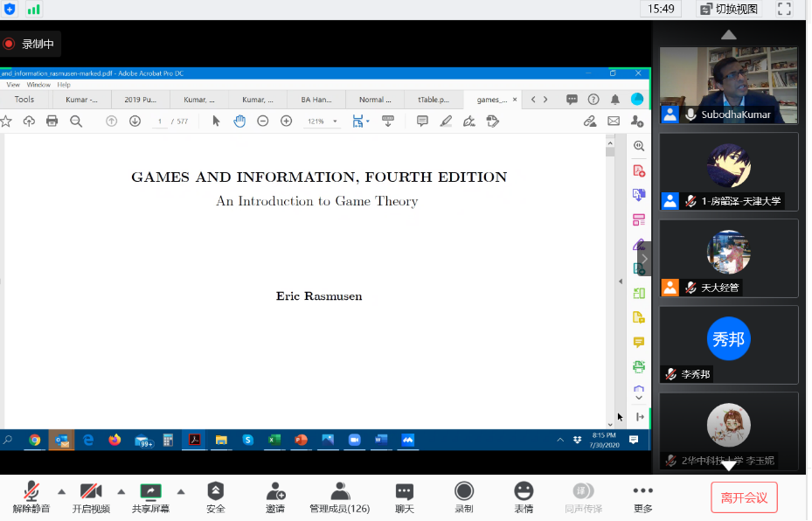This screenshot has height=521, width=812.
Task: Open the 安全 (Security) shield icon
Action: [215, 492]
